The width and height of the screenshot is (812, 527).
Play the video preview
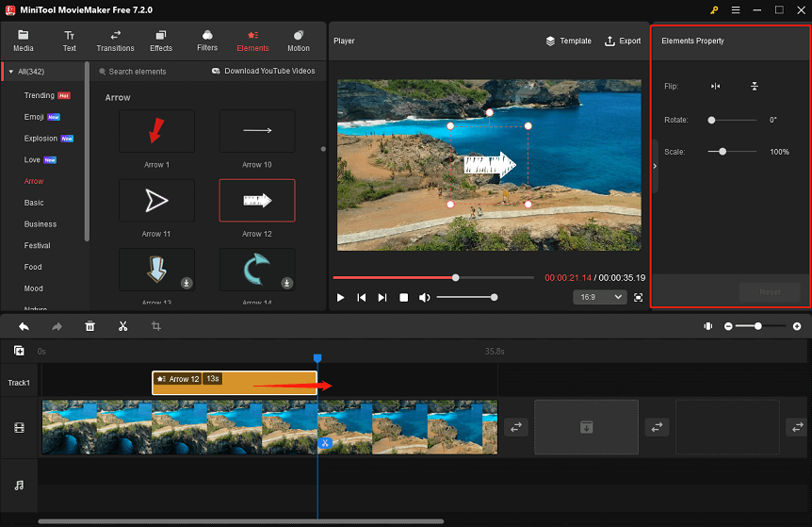pyautogui.click(x=340, y=298)
